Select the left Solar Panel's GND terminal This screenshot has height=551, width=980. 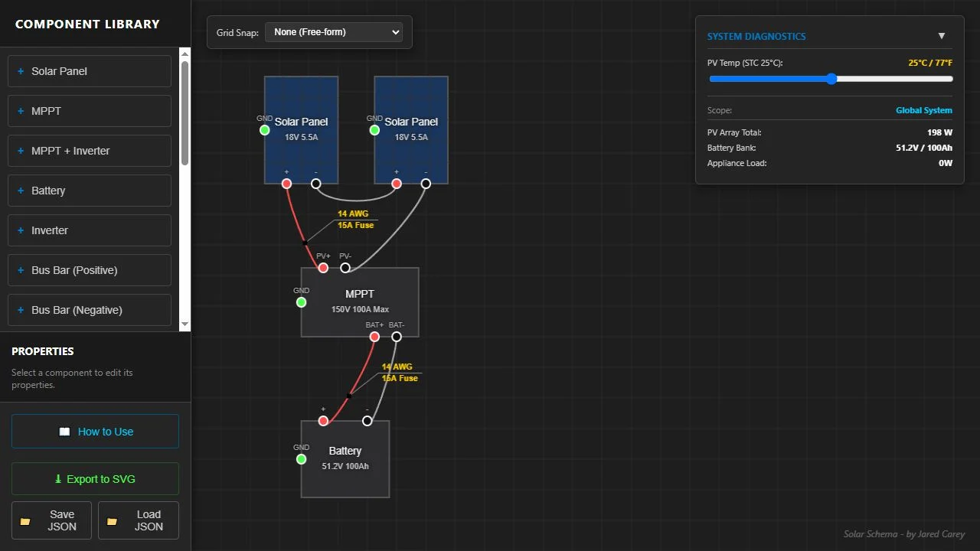(265, 130)
